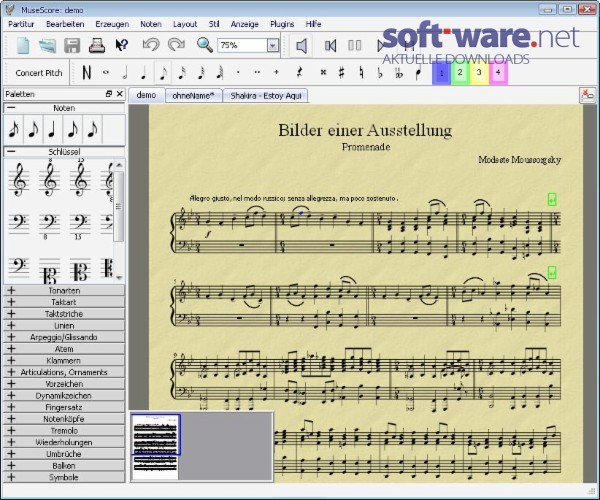The width and height of the screenshot is (600, 500).
Task: Select yellow voice 3
Action: coord(479,72)
